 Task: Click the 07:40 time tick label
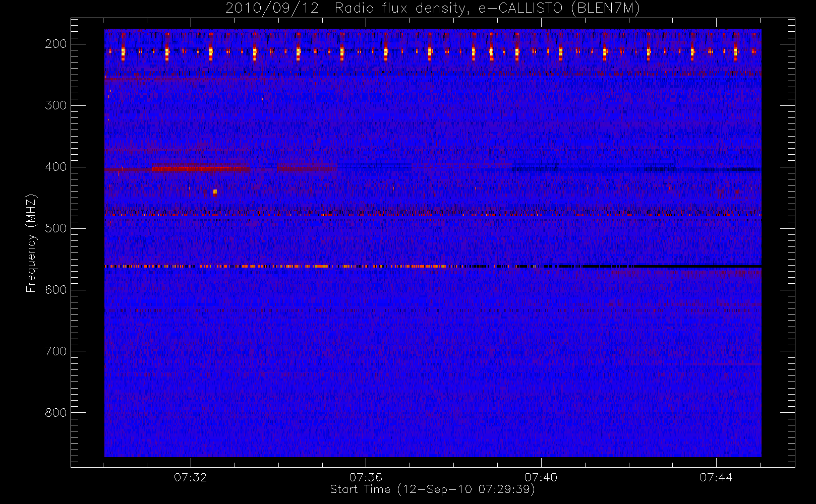click(541, 477)
